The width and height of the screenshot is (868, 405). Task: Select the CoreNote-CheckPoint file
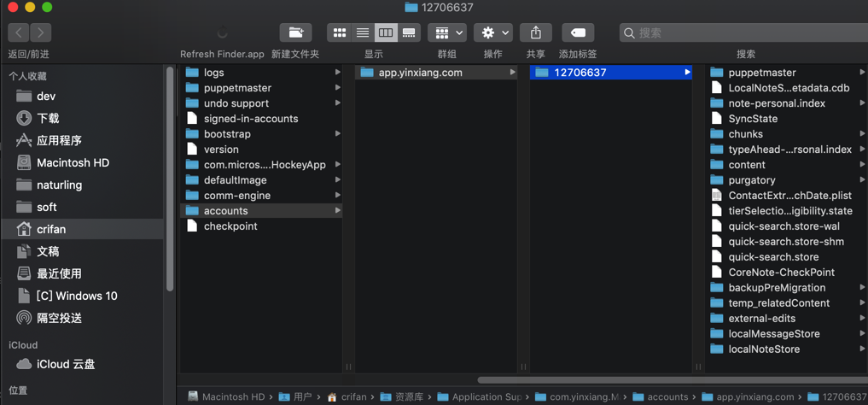coord(787,272)
